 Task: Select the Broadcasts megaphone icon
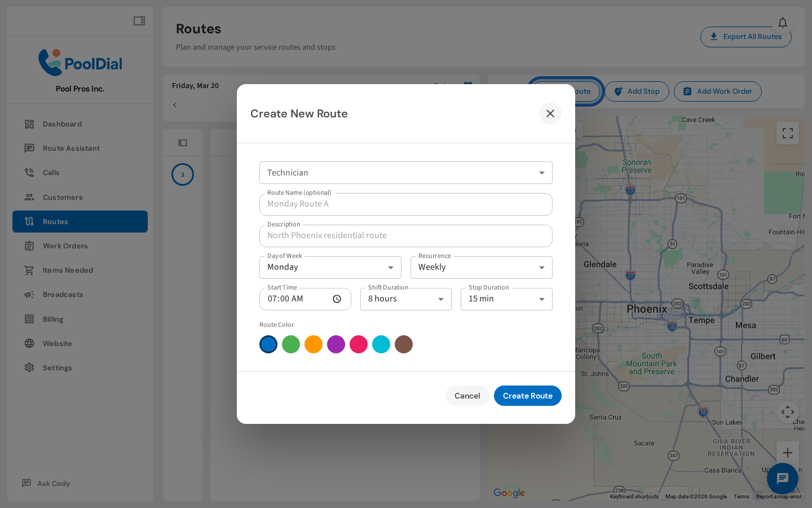point(29,294)
